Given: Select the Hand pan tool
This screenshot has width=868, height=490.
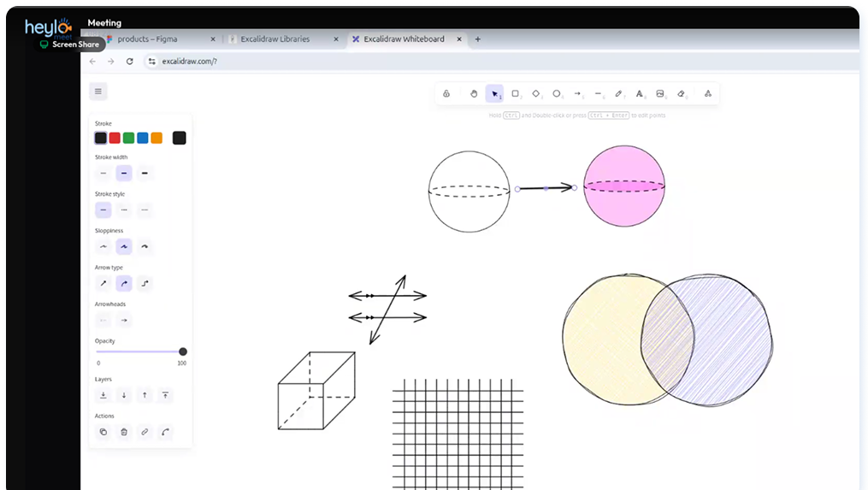Looking at the screenshot, I should pyautogui.click(x=474, y=93).
